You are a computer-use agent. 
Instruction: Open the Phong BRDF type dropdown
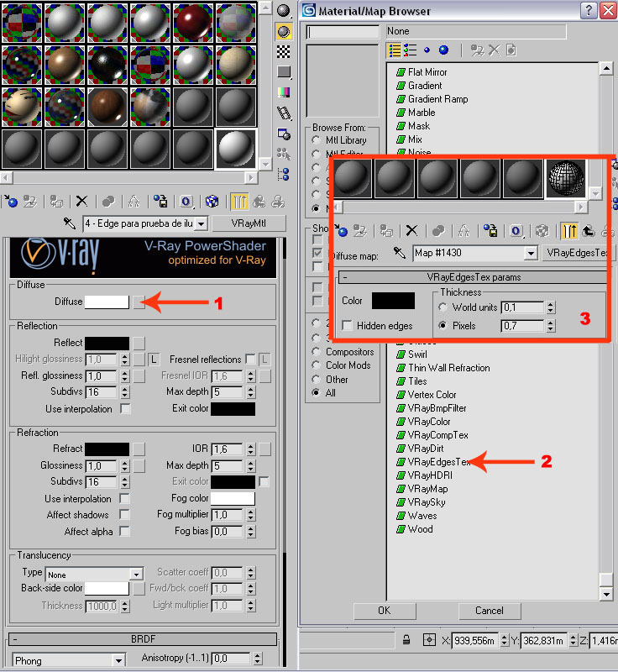point(118,660)
